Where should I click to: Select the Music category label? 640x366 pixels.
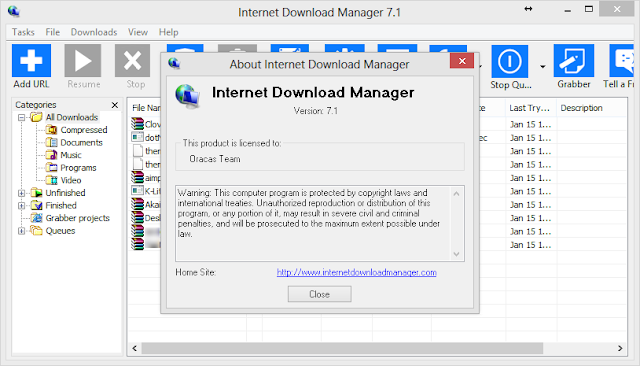tap(71, 155)
